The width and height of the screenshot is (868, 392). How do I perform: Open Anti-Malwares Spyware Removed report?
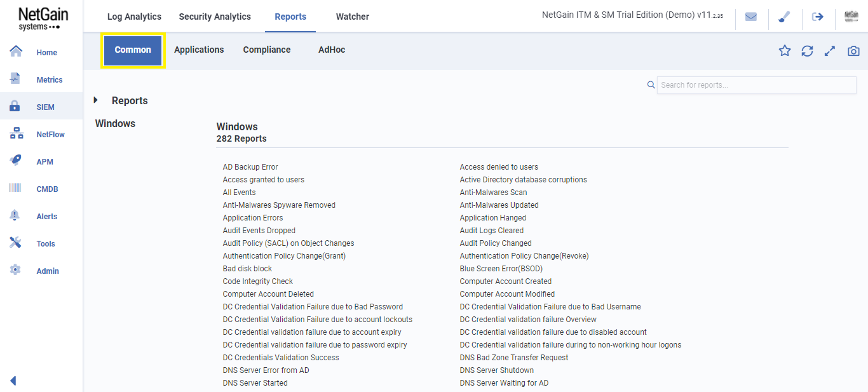click(x=279, y=205)
